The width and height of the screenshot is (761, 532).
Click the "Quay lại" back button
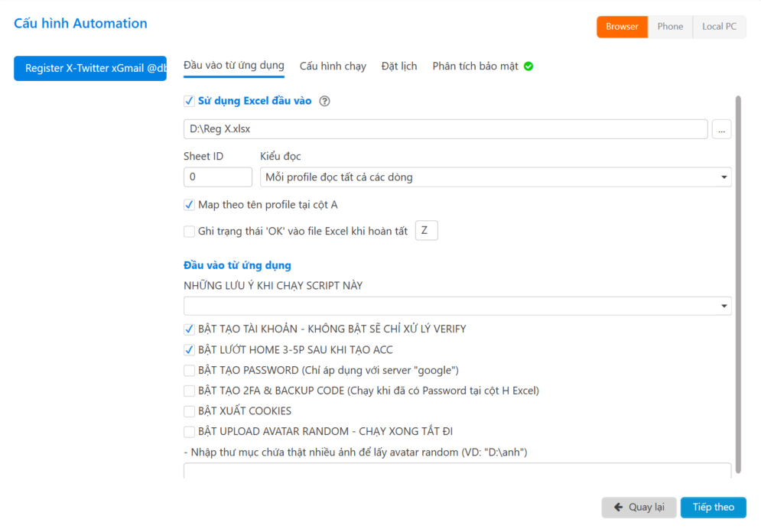point(639,508)
